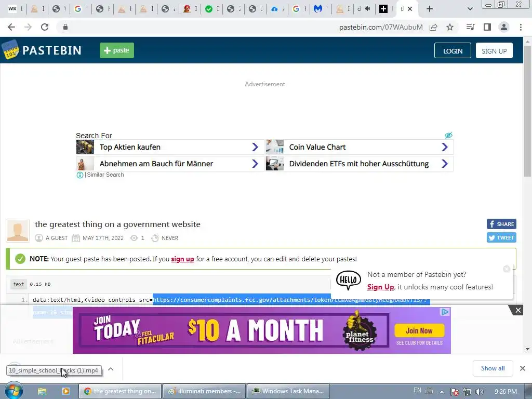Open a new browser tab
This screenshot has height=399, width=532.
click(430, 9)
